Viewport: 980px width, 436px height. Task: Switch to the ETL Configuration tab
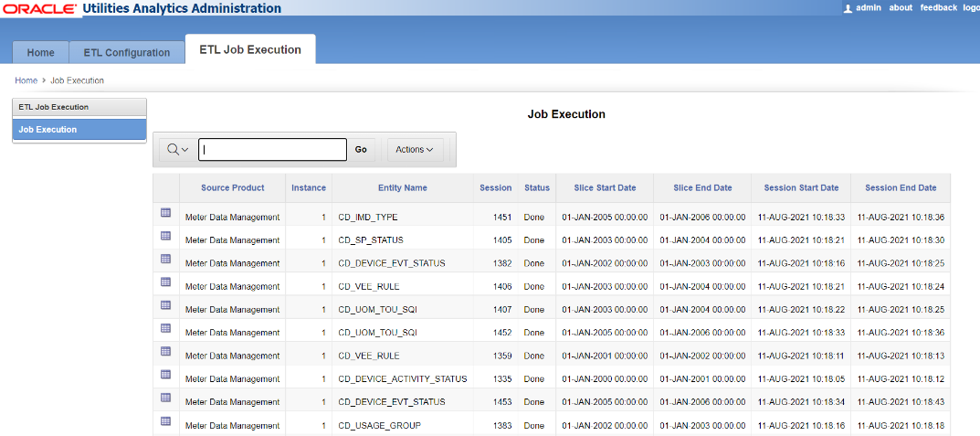click(x=127, y=52)
